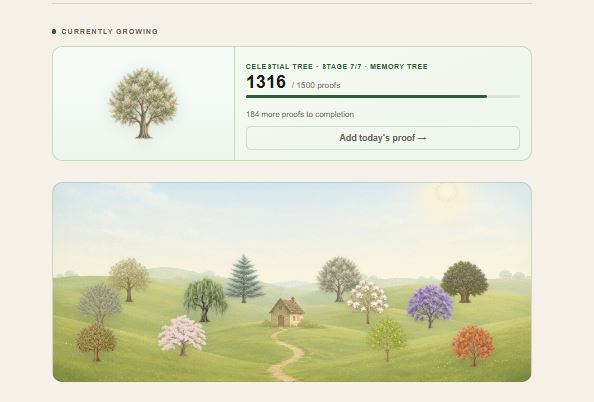The image size is (594, 402).
Task: Select the pale olive tree at upper left
Action: (130, 280)
